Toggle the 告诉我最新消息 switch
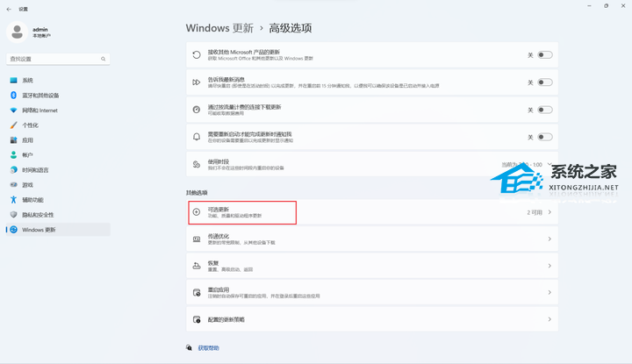 tap(545, 82)
